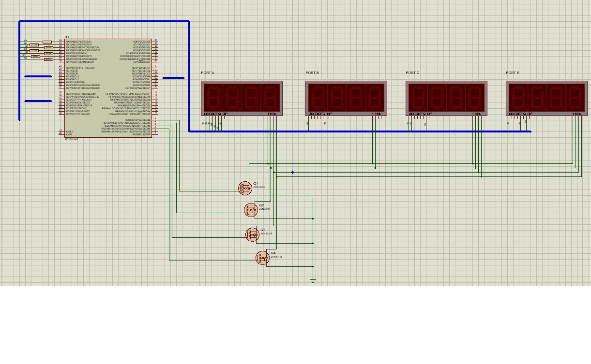Screen dimensions: 591x364
Task: Select the Q3 MOSFET transistor symbol
Action: (x=252, y=234)
